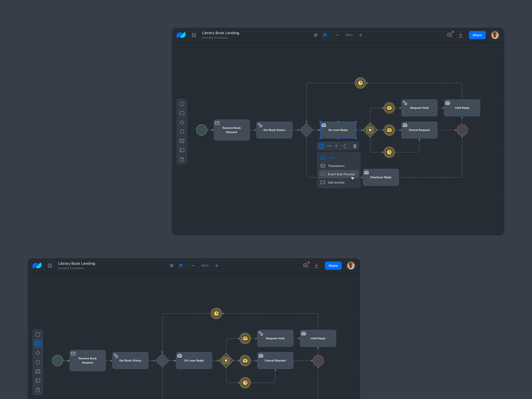The height and width of the screenshot is (399, 532).
Task: Open the profile avatar menu
Action: point(495,35)
